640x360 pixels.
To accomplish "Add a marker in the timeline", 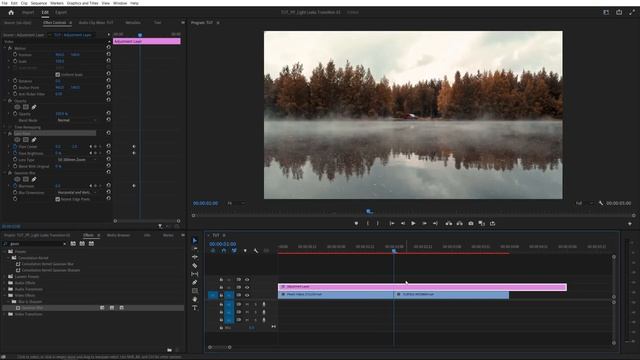I will (245, 251).
